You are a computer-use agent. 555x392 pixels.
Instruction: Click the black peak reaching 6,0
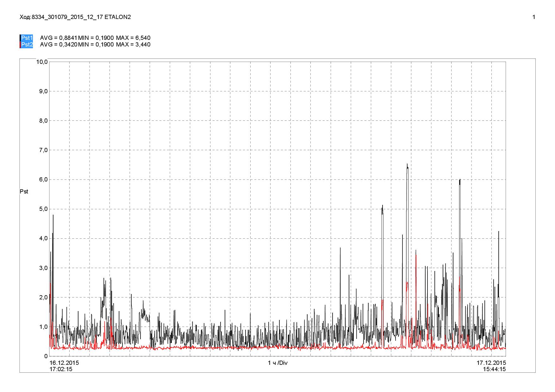[459, 180]
